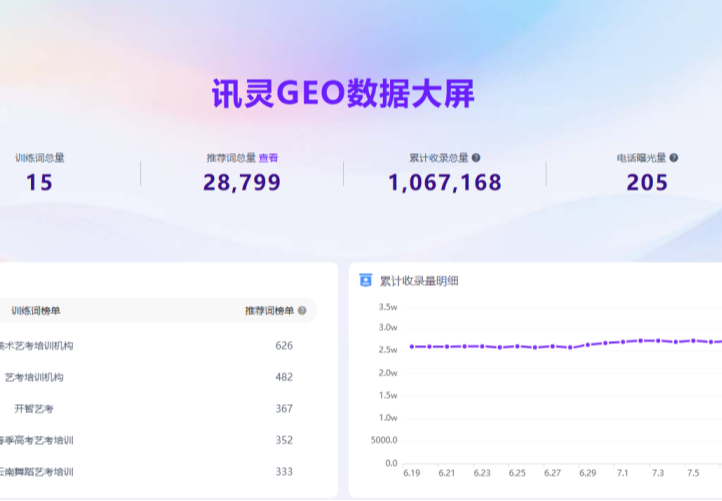Click the 电话曝光量 value 205
Image resolution: width=722 pixels, height=501 pixels.
pyautogui.click(x=647, y=182)
